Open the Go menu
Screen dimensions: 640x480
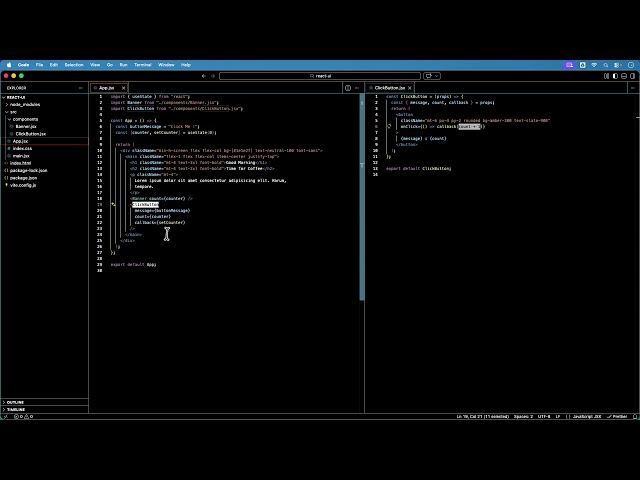[110, 65]
